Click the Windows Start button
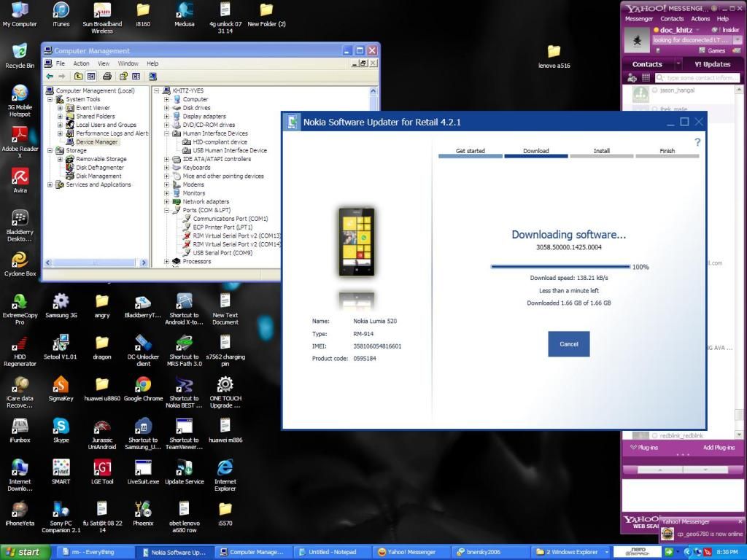 tap(22, 552)
